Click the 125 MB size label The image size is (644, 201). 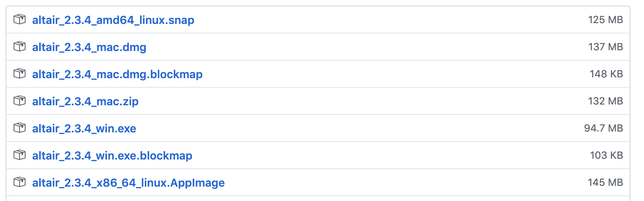(605, 20)
